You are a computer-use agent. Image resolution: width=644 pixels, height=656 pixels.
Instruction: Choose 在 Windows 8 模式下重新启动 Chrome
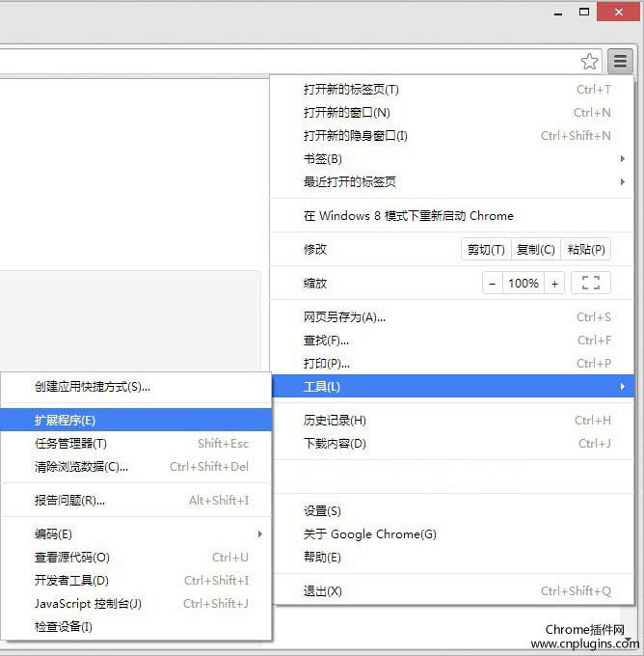point(452,215)
